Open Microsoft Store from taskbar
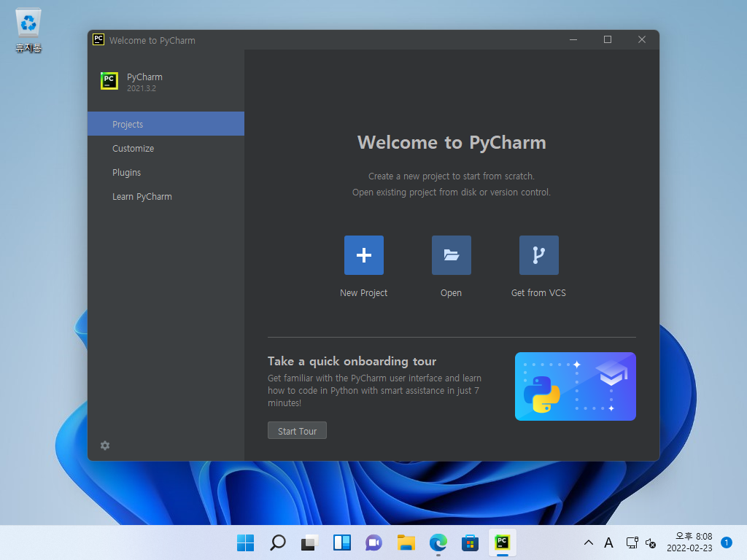 click(x=470, y=542)
